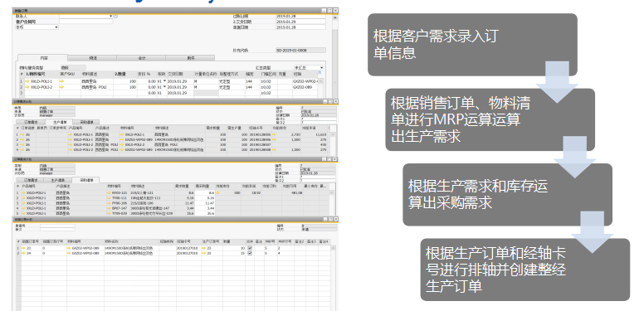Expand tax code dropdown in sales order row 2

(x=164, y=87)
